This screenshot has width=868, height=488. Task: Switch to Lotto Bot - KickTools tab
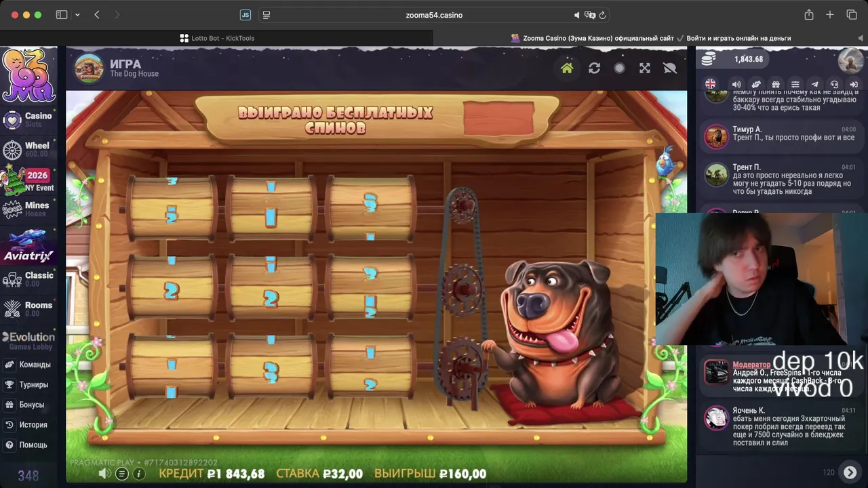point(217,38)
